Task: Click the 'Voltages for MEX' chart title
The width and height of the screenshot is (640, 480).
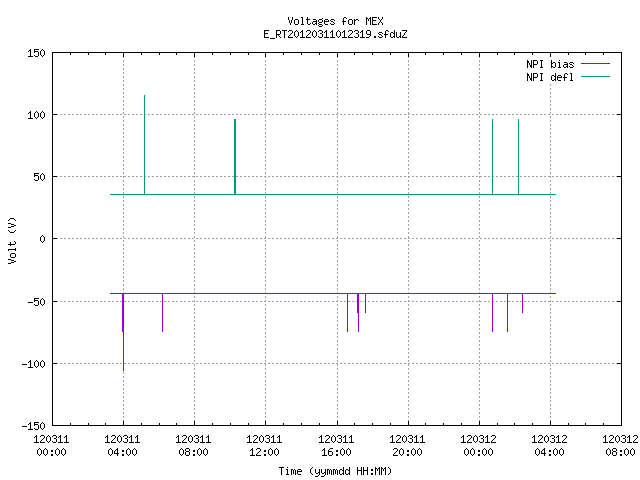Action: click(x=335, y=21)
